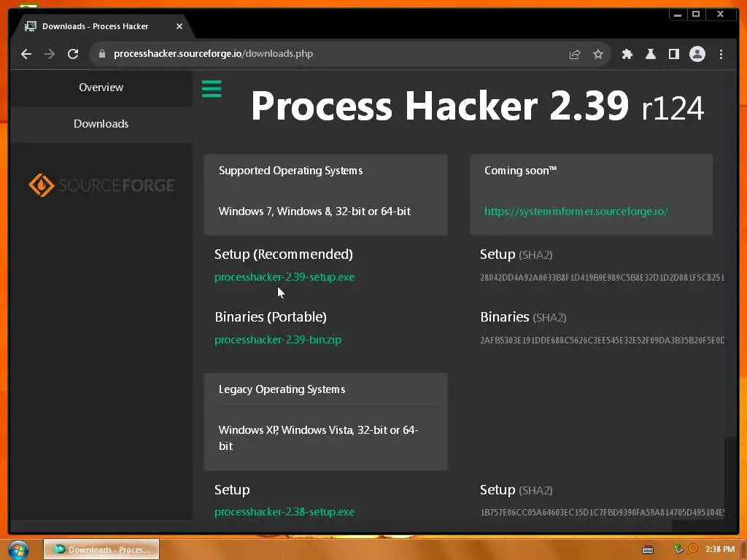This screenshot has height=560, width=747.
Task: Open the profile avatar menu
Action: pos(697,54)
